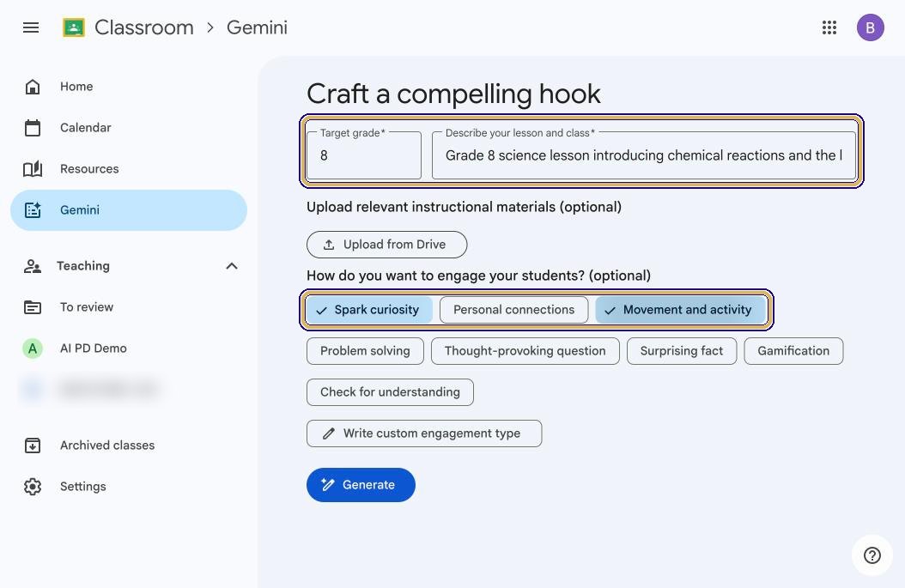The height and width of the screenshot is (588, 905).
Task: Deselect the Movement and activity chip
Action: click(x=681, y=310)
